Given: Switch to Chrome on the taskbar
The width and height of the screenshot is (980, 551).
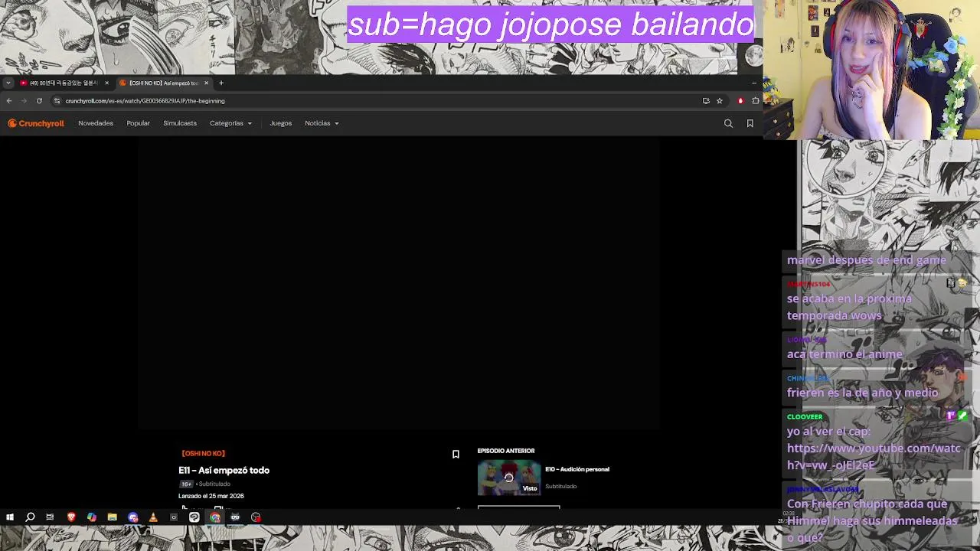Looking at the screenshot, I should (x=215, y=517).
